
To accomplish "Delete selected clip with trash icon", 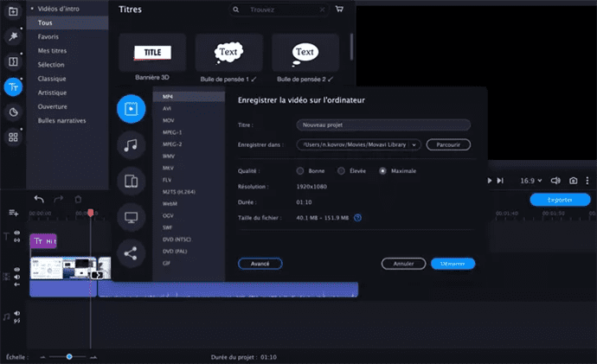I will pyautogui.click(x=78, y=199).
